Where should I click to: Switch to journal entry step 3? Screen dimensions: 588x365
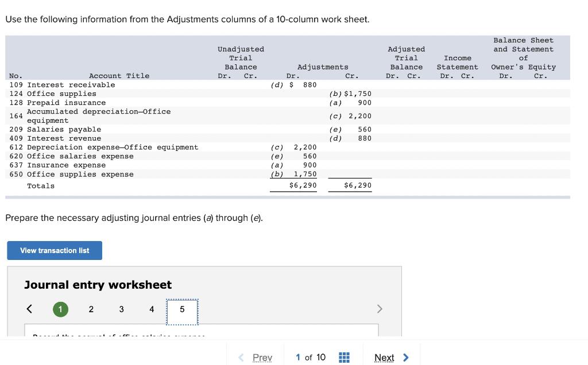(x=121, y=309)
